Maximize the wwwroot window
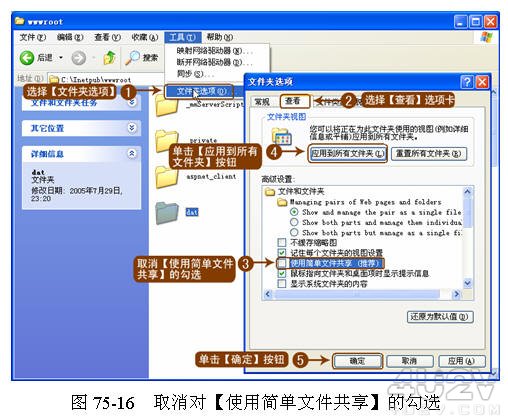 pyautogui.click(x=476, y=22)
